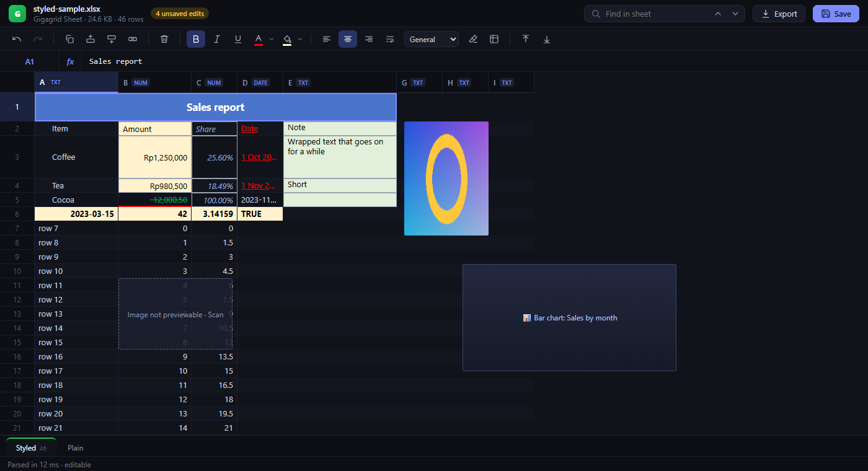Toggle italic formatting
This screenshot has height=471, width=868.
coord(217,39)
